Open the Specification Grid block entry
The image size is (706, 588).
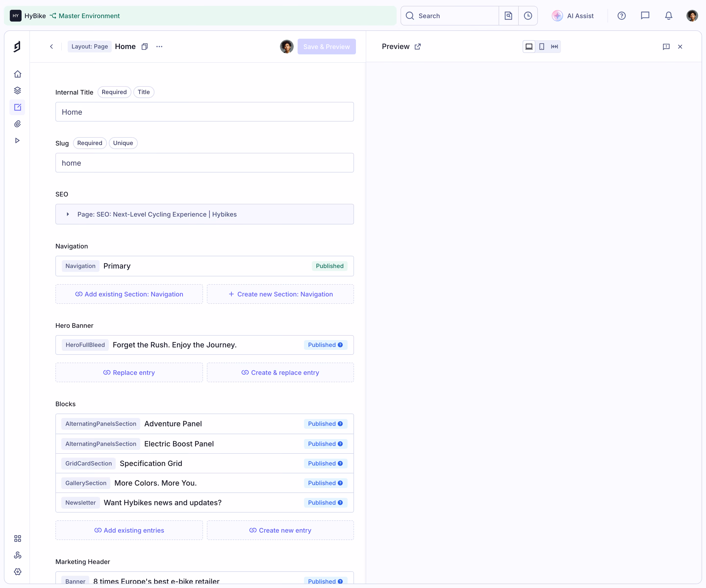click(x=204, y=464)
